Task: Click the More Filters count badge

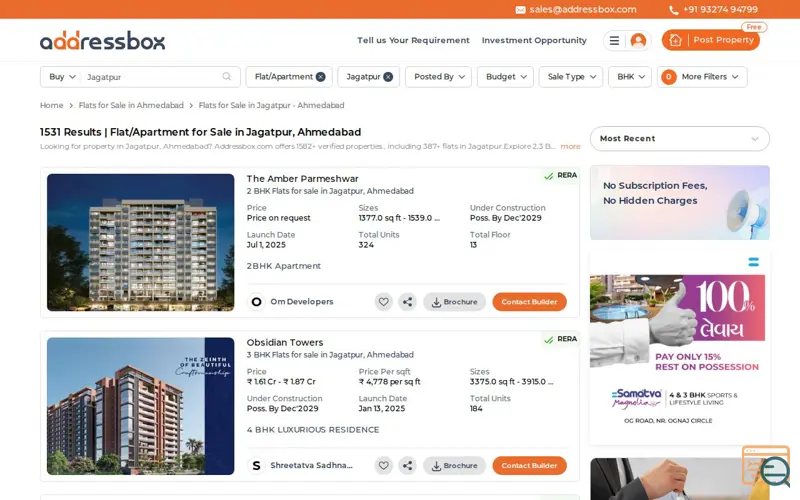Action: 668,77
